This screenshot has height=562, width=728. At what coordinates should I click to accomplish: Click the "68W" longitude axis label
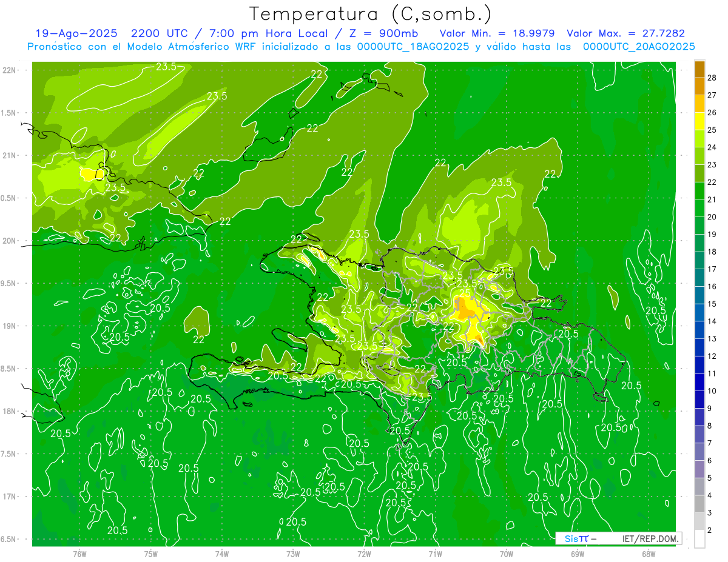[649, 554]
